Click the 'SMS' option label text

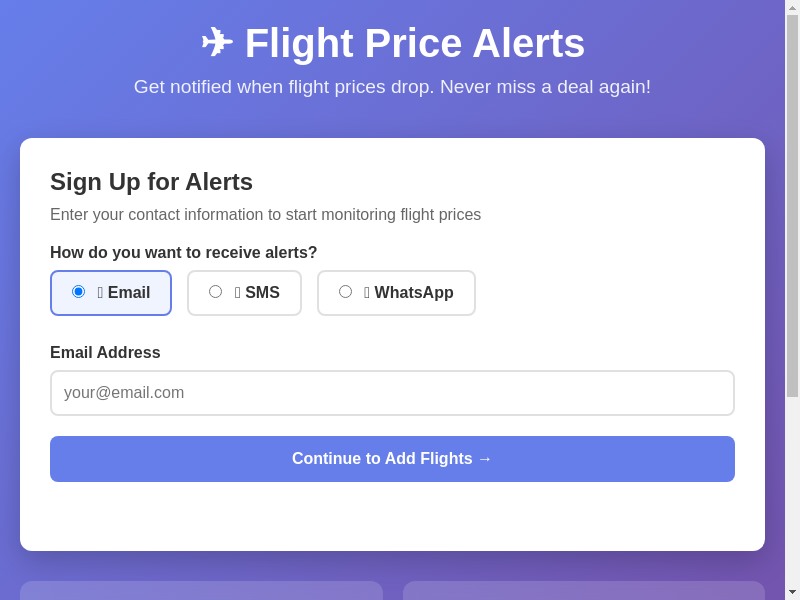pos(262,293)
